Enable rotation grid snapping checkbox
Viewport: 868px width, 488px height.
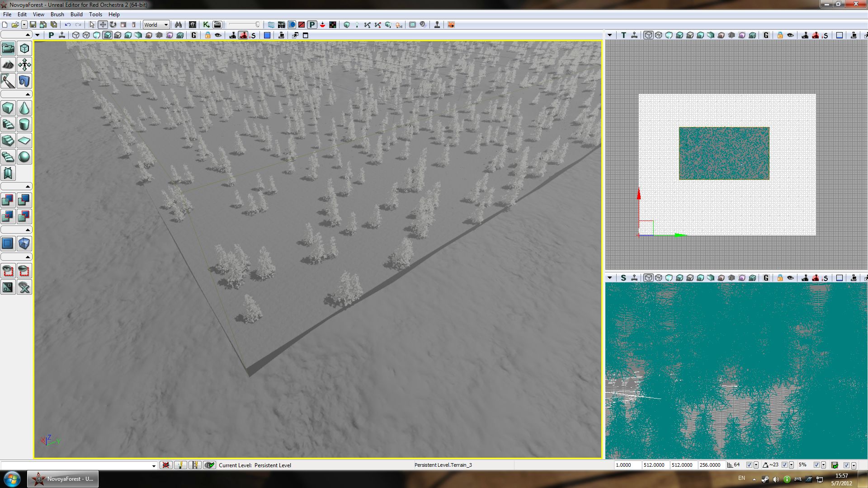click(x=784, y=465)
